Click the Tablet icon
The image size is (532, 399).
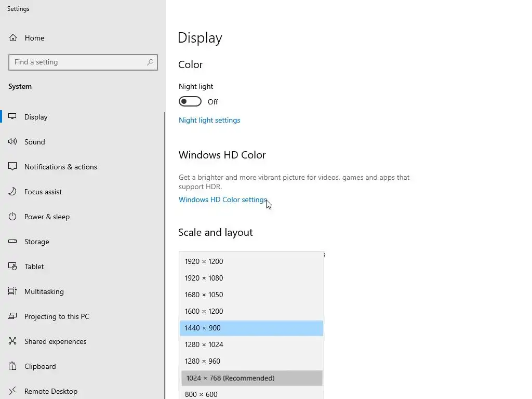tap(12, 267)
